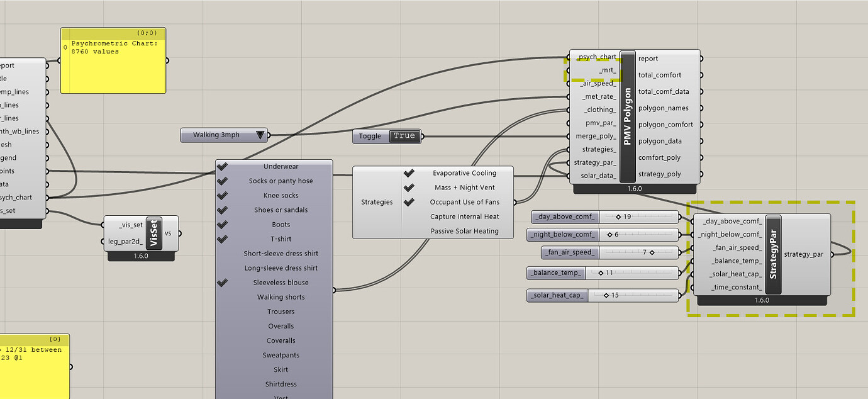The image size is (868, 399).
Task: Select the Psychrometric Chart yellow panel
Action: tap(113, 60)
